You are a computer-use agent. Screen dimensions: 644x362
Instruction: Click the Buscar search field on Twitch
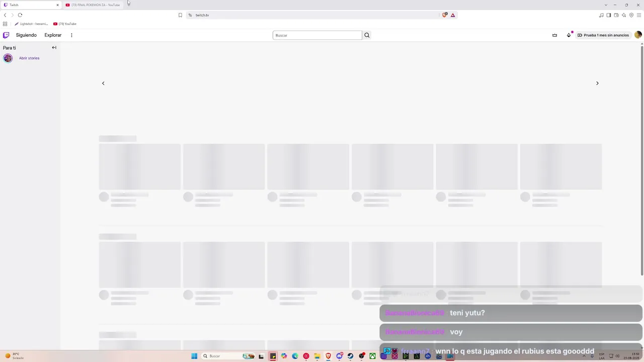pos(317,35)
